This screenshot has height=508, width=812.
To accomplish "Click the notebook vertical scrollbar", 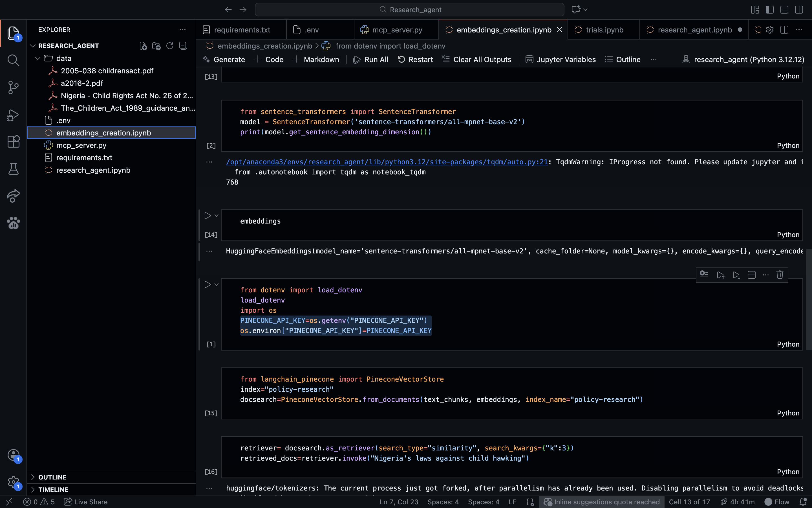I will pos(809,299).
